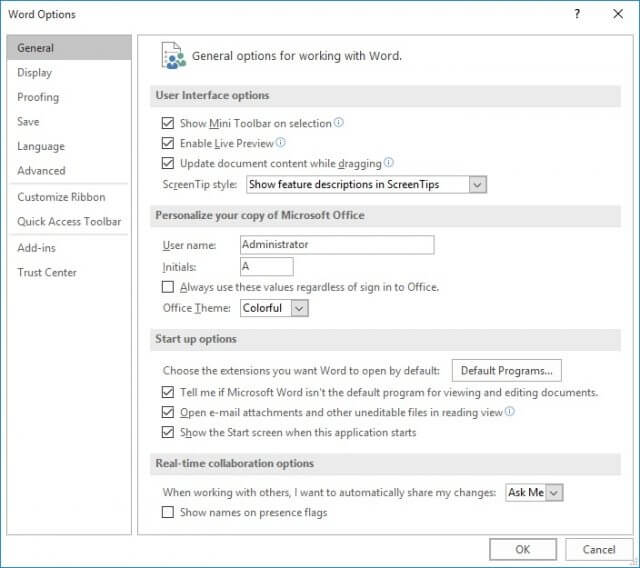Check Show names on presence flags
640x568 pixels.
tap(168, 512)
